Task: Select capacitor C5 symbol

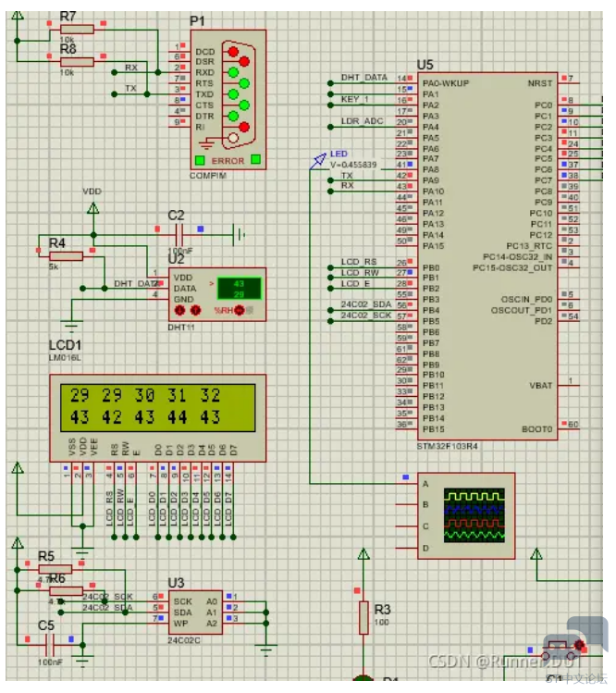Action: [x=50, y=645]
